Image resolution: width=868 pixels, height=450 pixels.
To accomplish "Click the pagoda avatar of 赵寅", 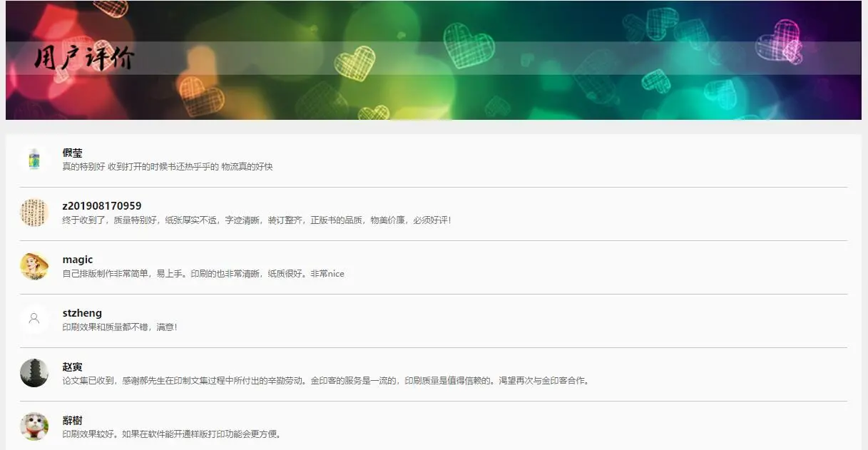I will [x=34, y=373].
